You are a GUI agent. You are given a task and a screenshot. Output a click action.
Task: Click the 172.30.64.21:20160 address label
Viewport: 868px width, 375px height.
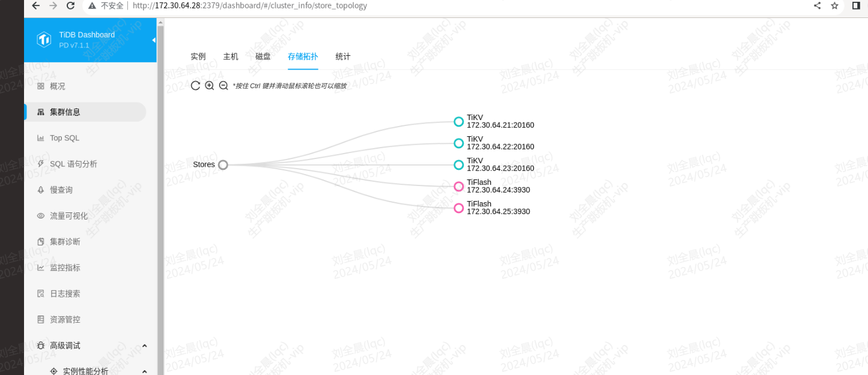click(x=500, y=125)
